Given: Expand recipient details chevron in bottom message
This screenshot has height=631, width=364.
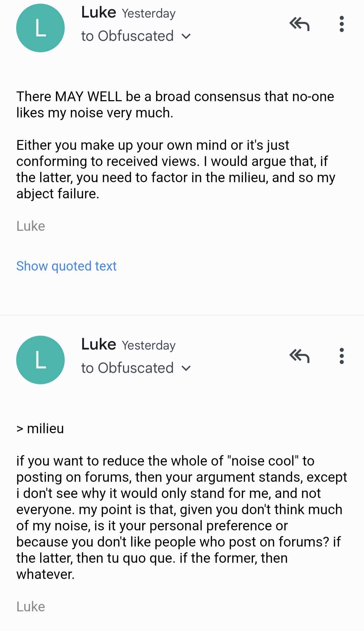Looking at the screenshot, I should point(186,368).
